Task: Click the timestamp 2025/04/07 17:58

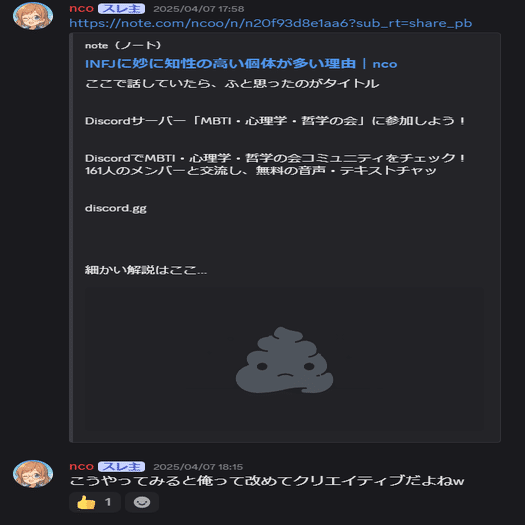Action: point(199,9)
